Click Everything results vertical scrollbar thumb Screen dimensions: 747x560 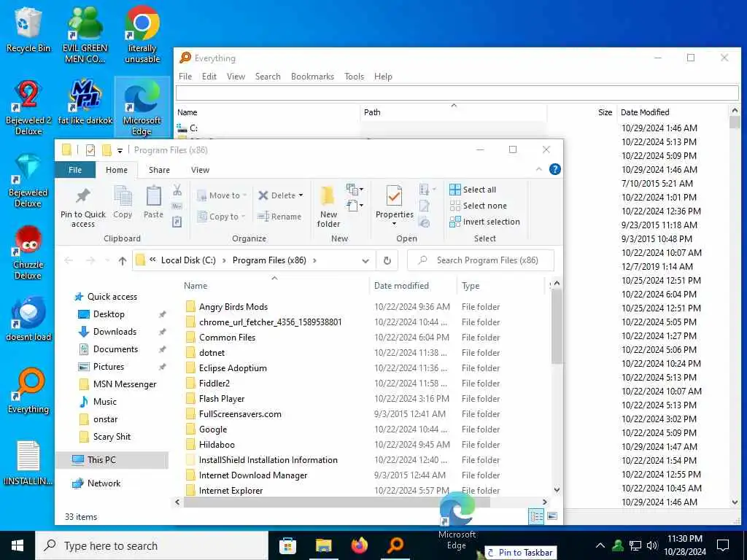coord(735,122)
